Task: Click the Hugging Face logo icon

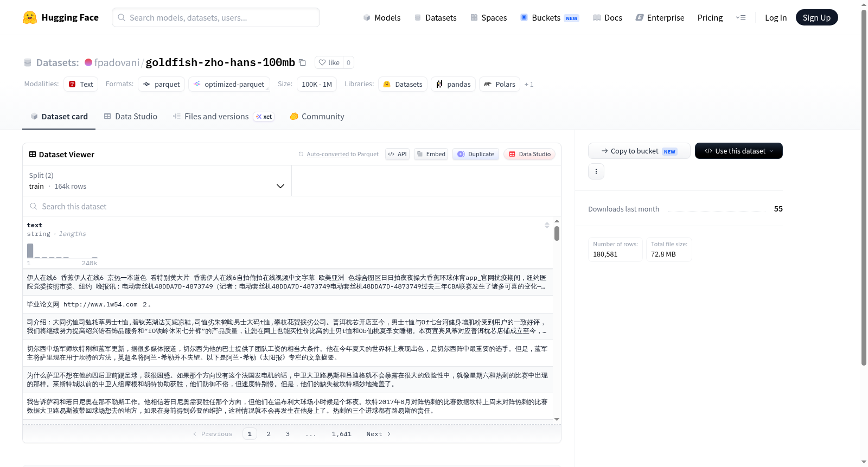Action: pyautogui.click(x=30, y=17)
